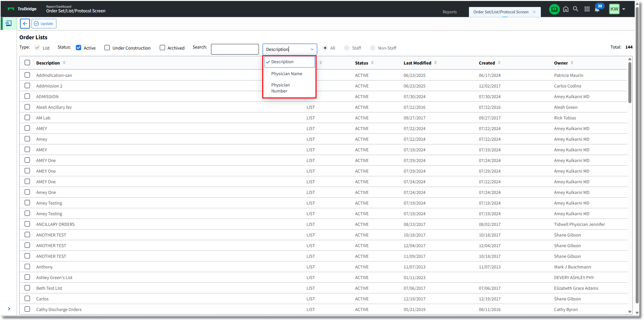Click the green book icon near the avatar

(554, 9)
